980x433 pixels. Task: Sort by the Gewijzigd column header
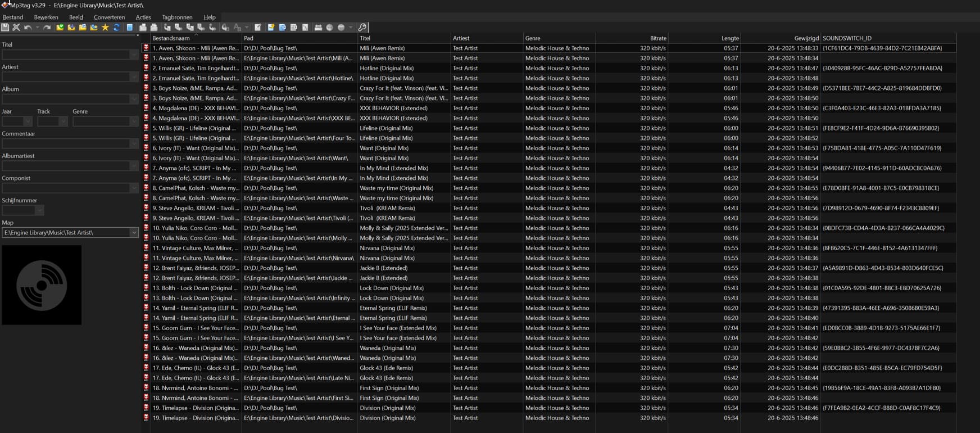pyautogui.click(x=781, y=38)
